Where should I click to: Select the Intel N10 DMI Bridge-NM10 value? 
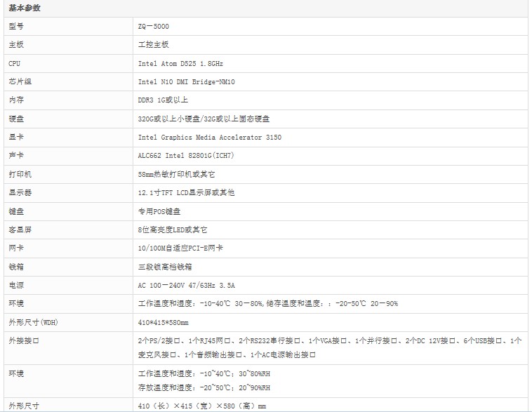[x=187, y=82]
